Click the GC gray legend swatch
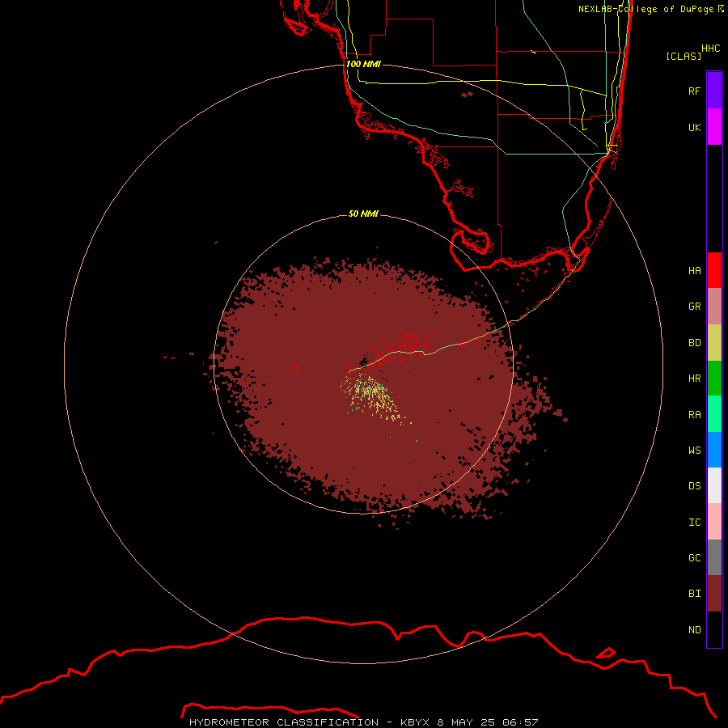 pos(714,557)
